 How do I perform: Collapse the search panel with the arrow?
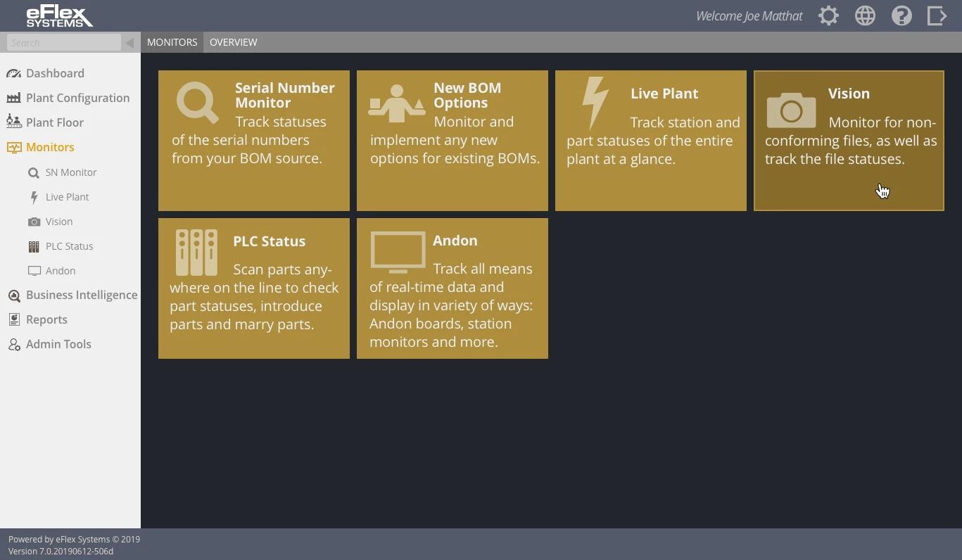(x=130, y=42)
